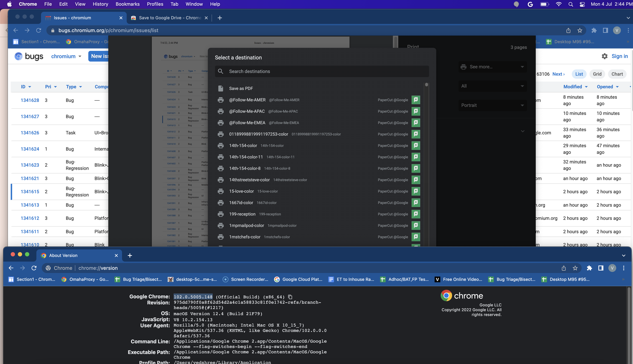Open the chromium project dropdown
Screen dimensions: 633x364
(66, 56)
